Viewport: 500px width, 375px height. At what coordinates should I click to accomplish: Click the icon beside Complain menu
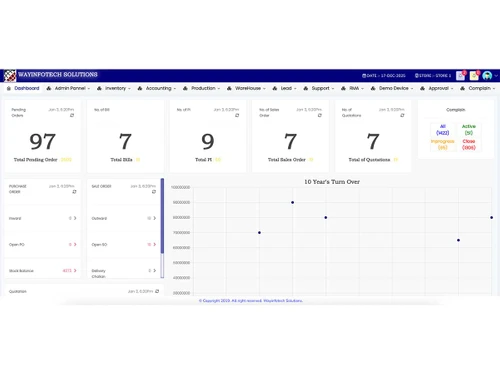tap(462, 88)
